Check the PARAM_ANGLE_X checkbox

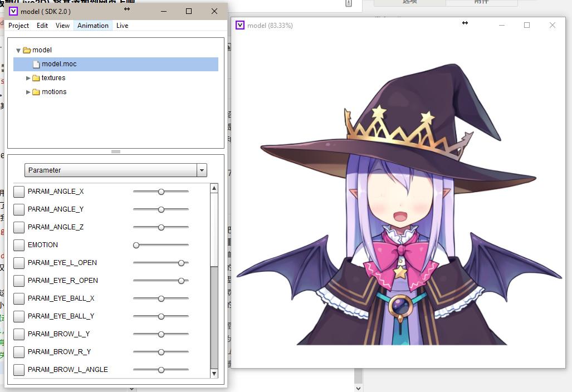19,192
